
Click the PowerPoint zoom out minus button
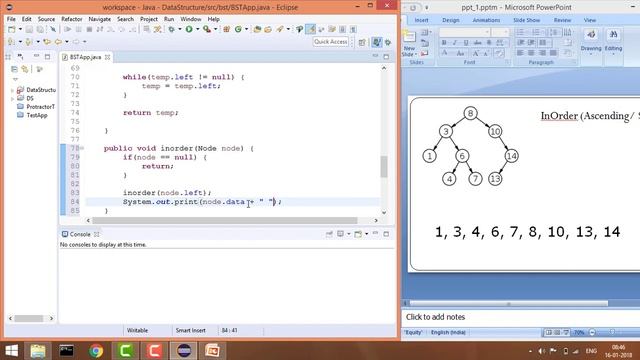(592, 332)
